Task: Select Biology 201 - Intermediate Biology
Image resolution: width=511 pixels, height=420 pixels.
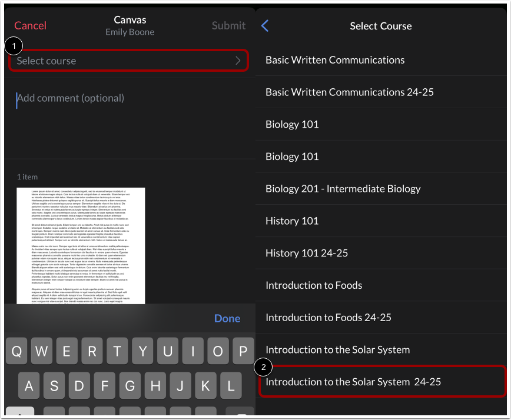Action: 381,189
